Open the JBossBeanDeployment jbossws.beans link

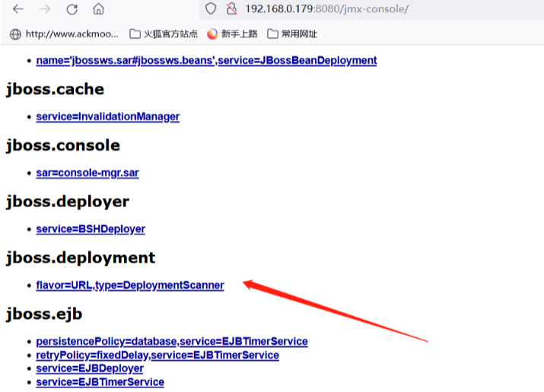coord(206,60)
